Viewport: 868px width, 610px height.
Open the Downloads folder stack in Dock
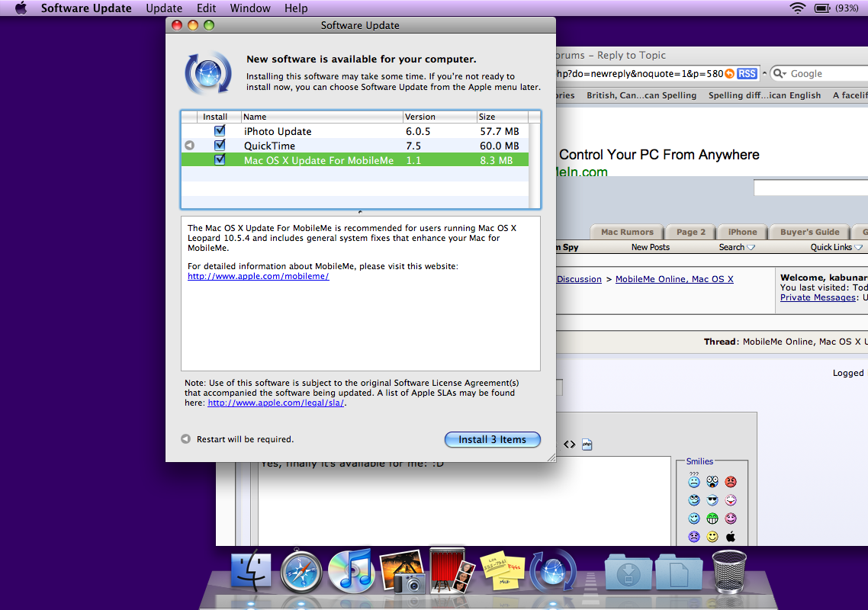pos(628,573)
